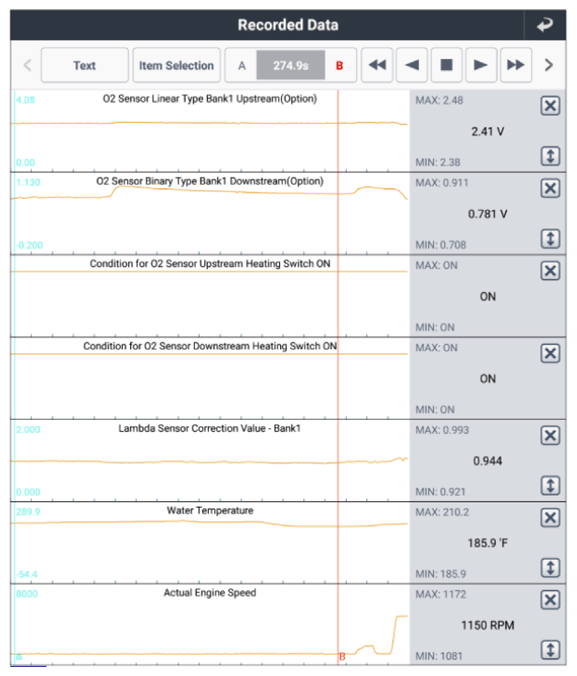577x676 pixels.
Task: Remove Actual Engine Speed graph
Action: pyautogui.click(x=550, y=600)
